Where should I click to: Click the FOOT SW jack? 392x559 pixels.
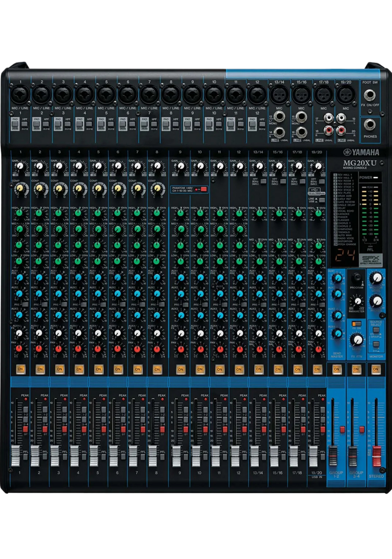point(370,95)
